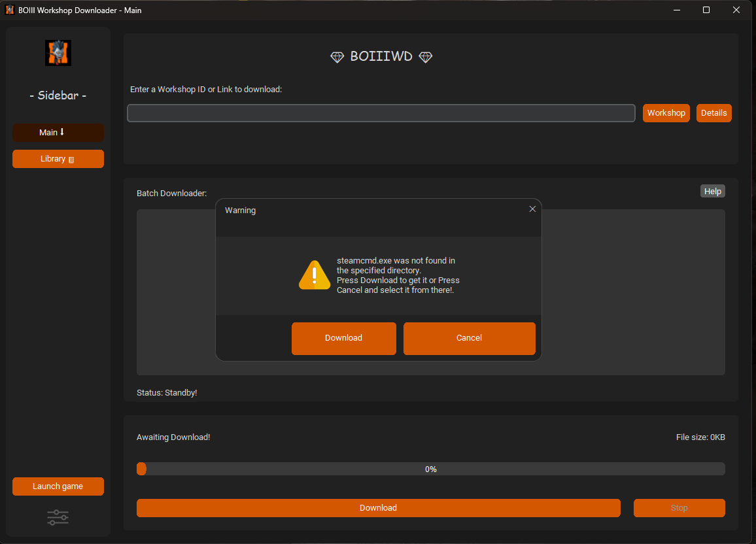Click the wide Download button at the bottom

coord(378,508)
